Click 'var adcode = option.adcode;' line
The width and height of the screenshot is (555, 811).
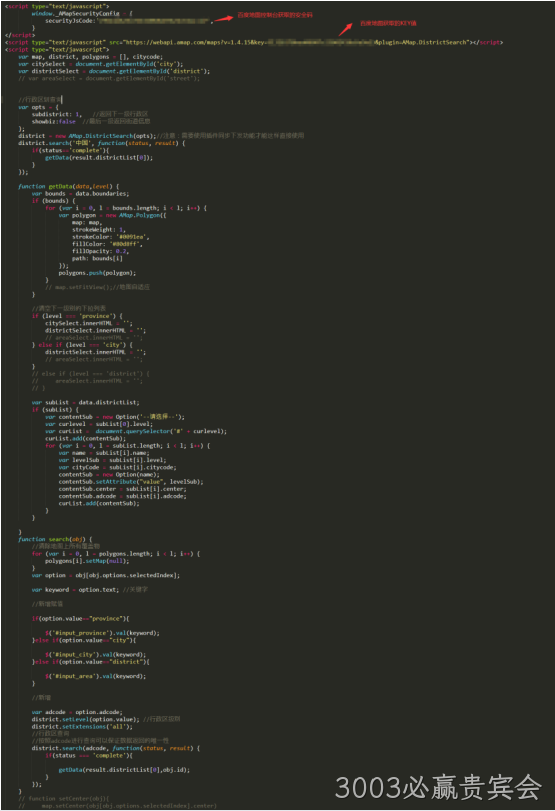tap(77, 712)
